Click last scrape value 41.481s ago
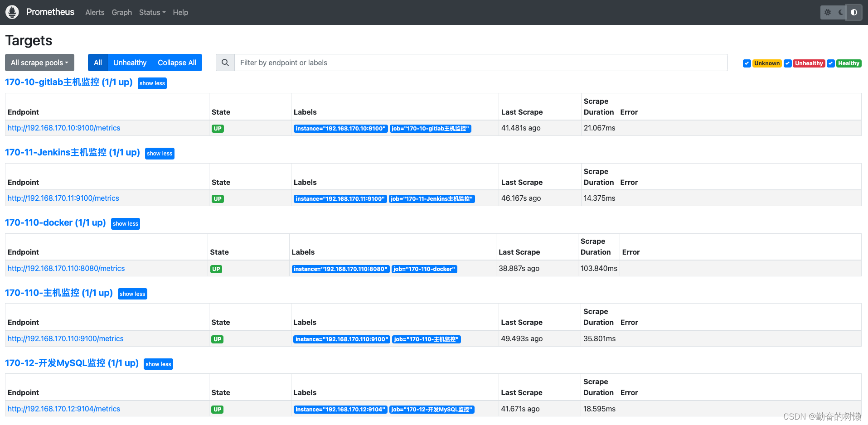Image resolution: width=868 pixels, height=425 pixels. tap(521, 128)
